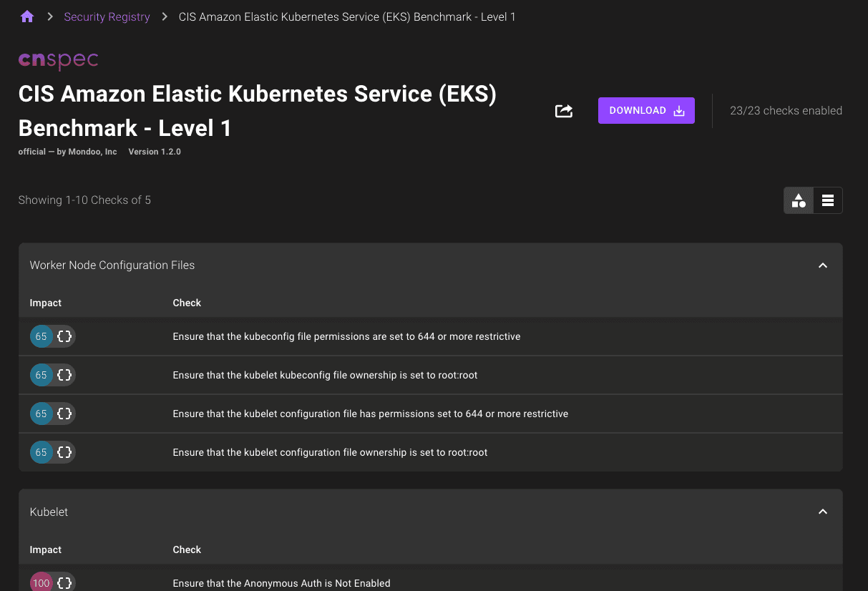Click impact score 65 badge on first check
Image resolution: width=868 pixels, height=591 pixels.
[42, 336]
